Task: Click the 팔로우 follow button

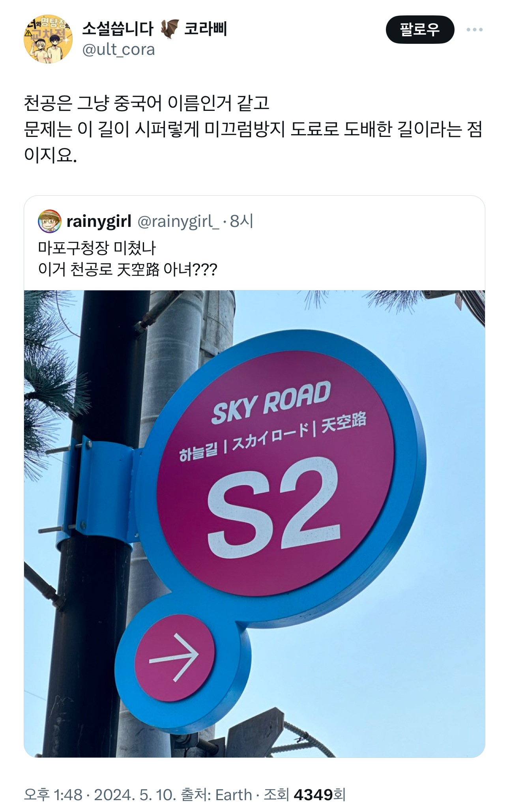Action: (420, 30)
